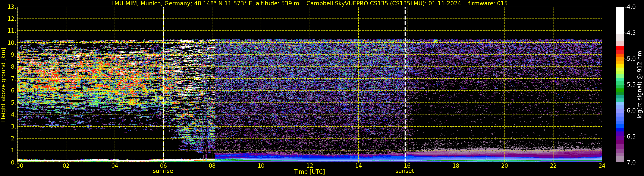Screen dimensions: 644x176
Task: Click the '14' time axis tick label
Action: (358, 166)
